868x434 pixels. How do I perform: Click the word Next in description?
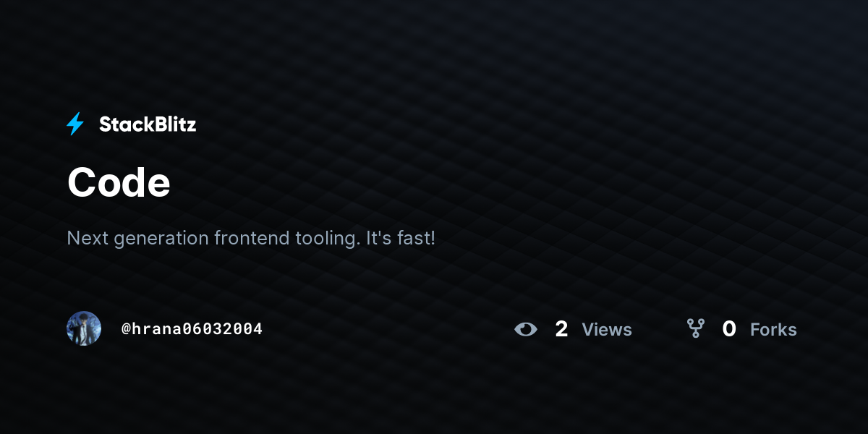pos(85,238)
